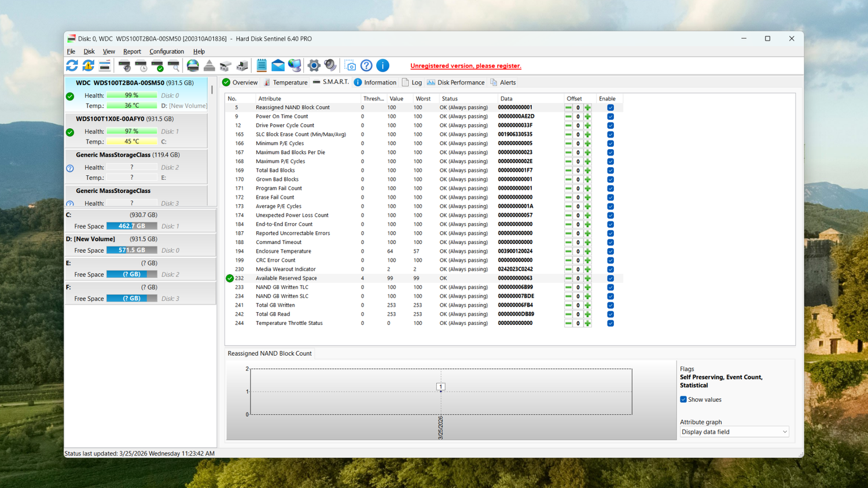The height and width of the screenshot is (488, 868).
Task: Click the Unregistered version, please register link
Action: pos(466,66)
